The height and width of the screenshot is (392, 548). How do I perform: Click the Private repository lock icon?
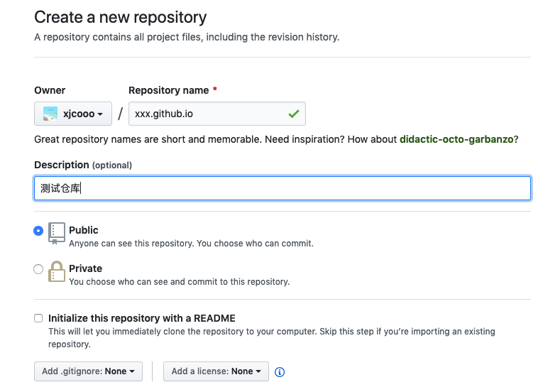(56, 271)
